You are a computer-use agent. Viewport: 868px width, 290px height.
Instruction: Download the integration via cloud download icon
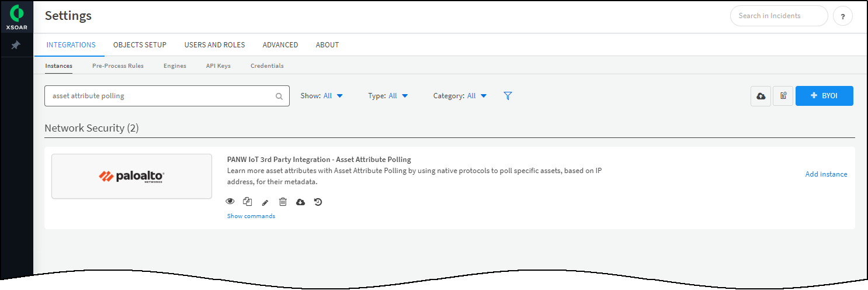[300, 202]
